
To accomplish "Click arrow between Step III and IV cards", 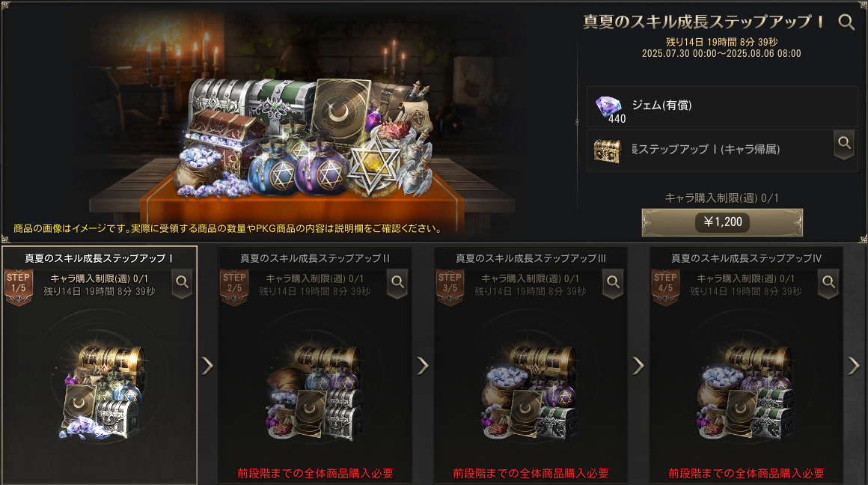I will click(638, 365).
